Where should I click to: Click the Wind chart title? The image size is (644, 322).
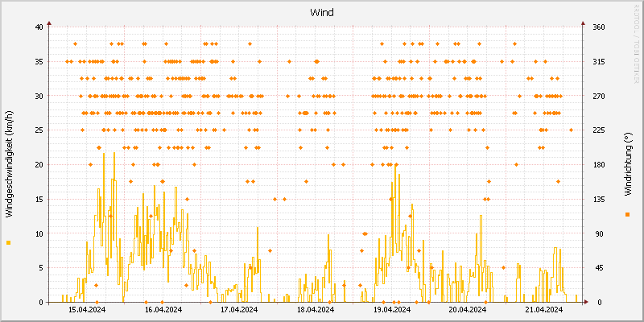tap(321, 13)
